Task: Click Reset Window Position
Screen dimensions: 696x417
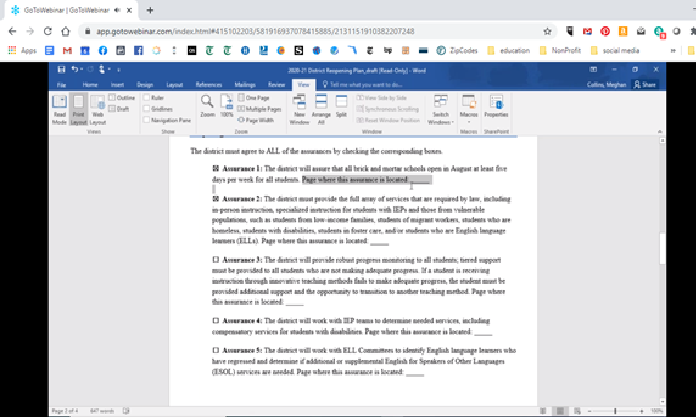Action: (x=388, y=120)
